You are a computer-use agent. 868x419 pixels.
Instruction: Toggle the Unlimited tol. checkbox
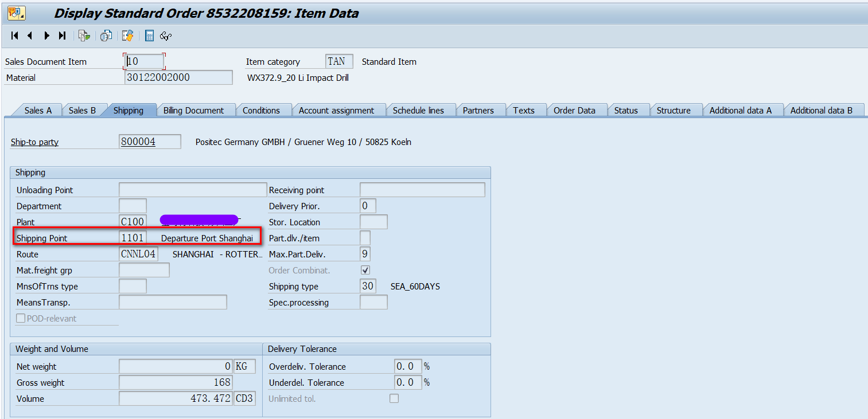tap(394, 398)
